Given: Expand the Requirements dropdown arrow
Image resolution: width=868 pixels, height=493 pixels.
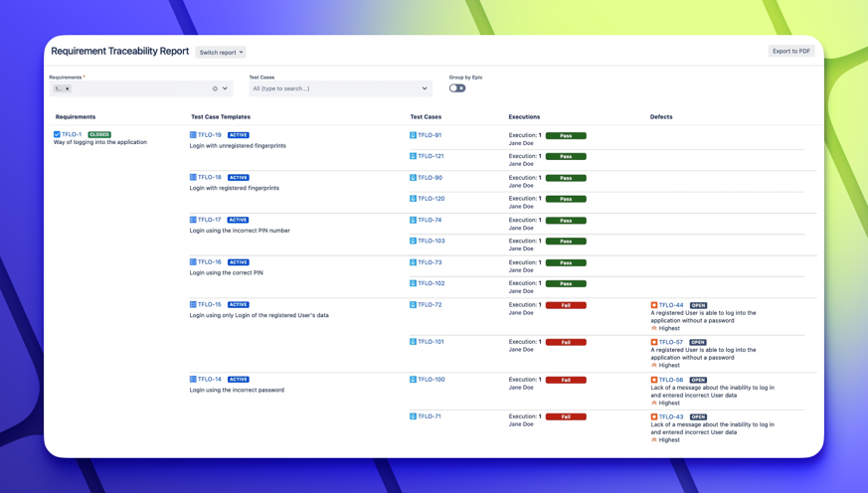Looking at the screenshot, I should pos(226,89).
